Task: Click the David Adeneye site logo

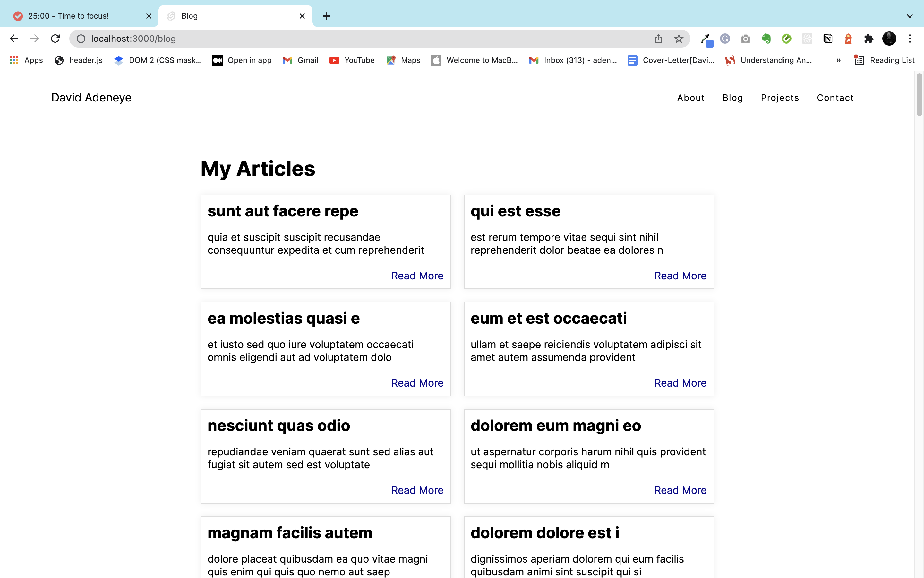Action: (91, 98)
